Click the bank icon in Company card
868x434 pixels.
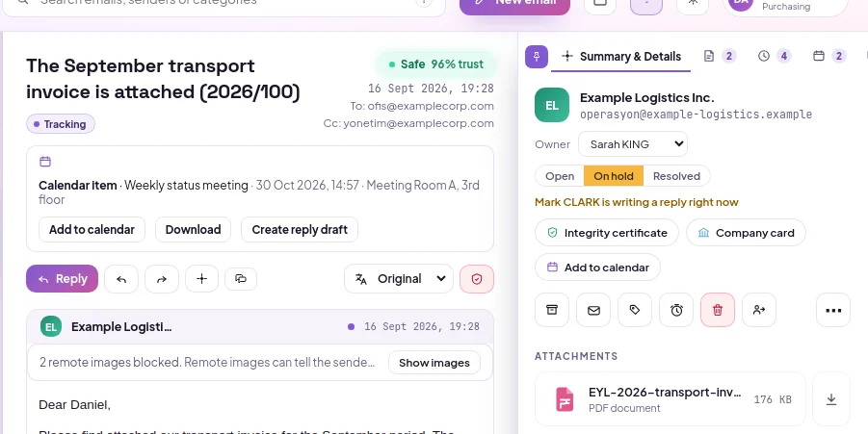[x=703, y=233]
